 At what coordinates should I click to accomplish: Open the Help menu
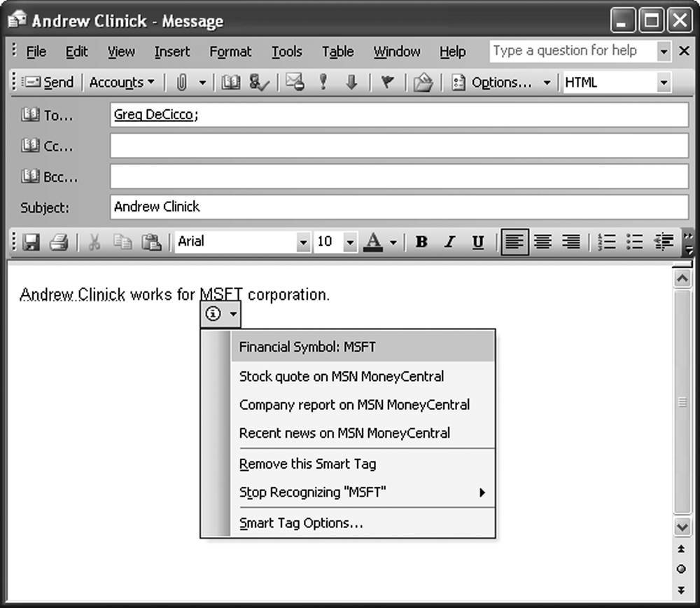pos(453,52)
